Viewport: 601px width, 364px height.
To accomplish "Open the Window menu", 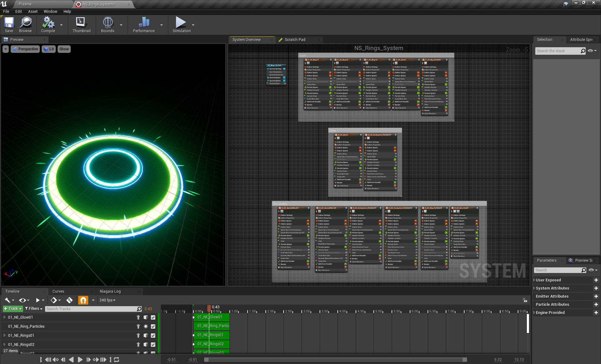I will (50, 12).
